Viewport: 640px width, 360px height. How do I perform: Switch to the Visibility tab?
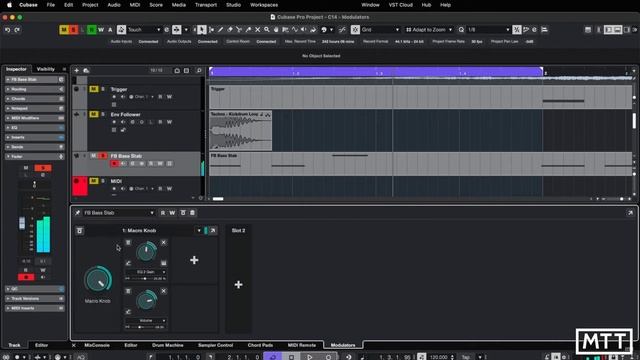tap(46, 69)
